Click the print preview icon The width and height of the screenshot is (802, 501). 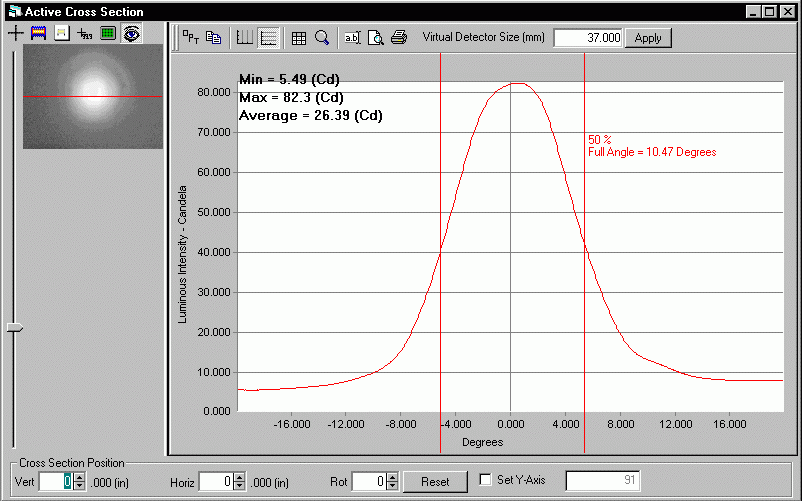tap(376, 37)
